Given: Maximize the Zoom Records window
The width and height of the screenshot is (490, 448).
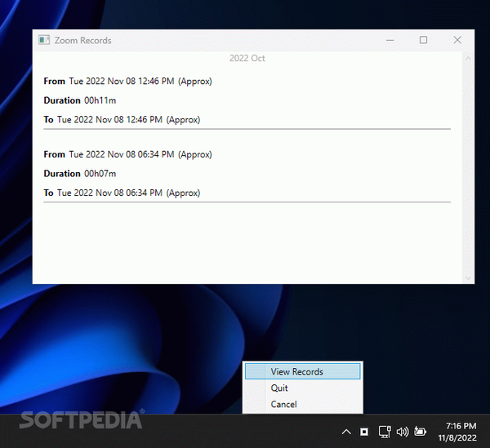Looking at the screenshot, I should click(x=423, y=40).
